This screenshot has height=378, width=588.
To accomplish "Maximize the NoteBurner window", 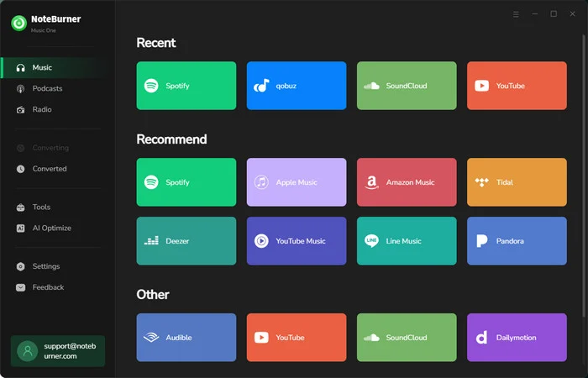I will [554, 14].
